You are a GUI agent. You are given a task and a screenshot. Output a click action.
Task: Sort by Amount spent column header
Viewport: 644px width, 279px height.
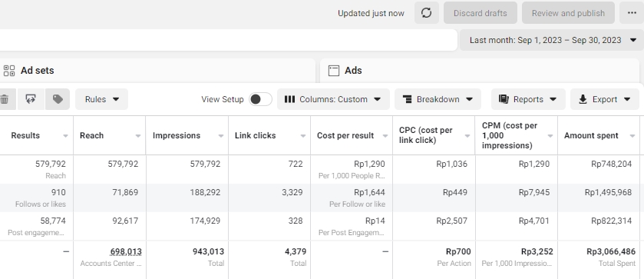(591, 135)
